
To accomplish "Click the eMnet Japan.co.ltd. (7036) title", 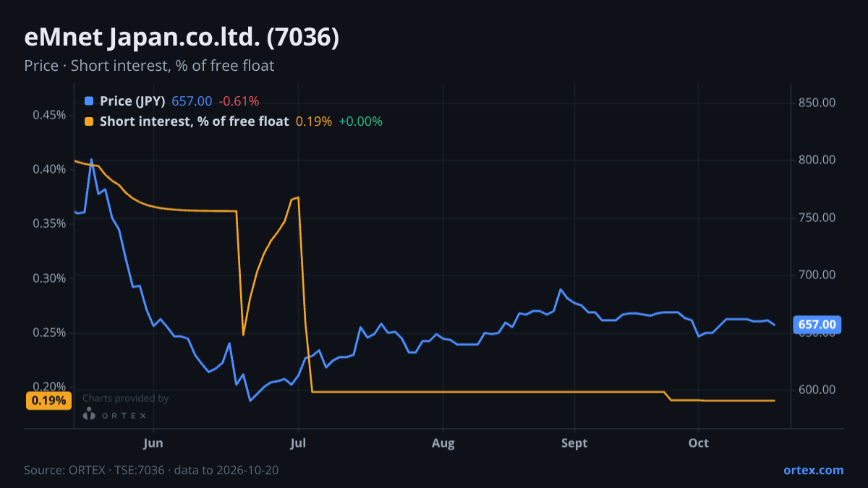I will coord(182,38).
